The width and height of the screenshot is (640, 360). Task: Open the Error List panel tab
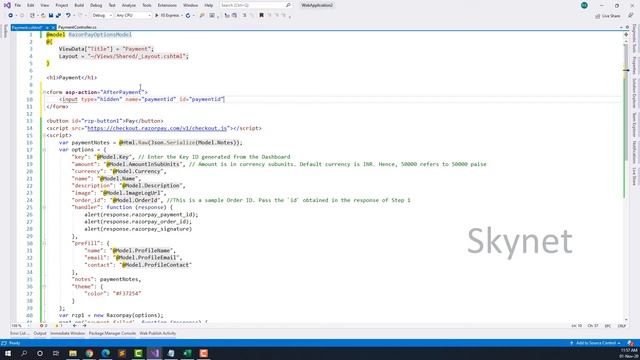(x=19, y=333)
